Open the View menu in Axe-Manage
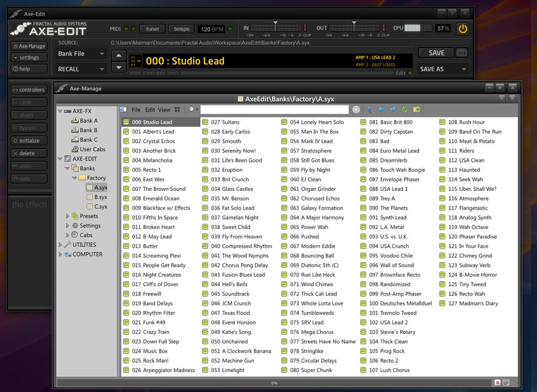537x392 pixels. [164, 110]
